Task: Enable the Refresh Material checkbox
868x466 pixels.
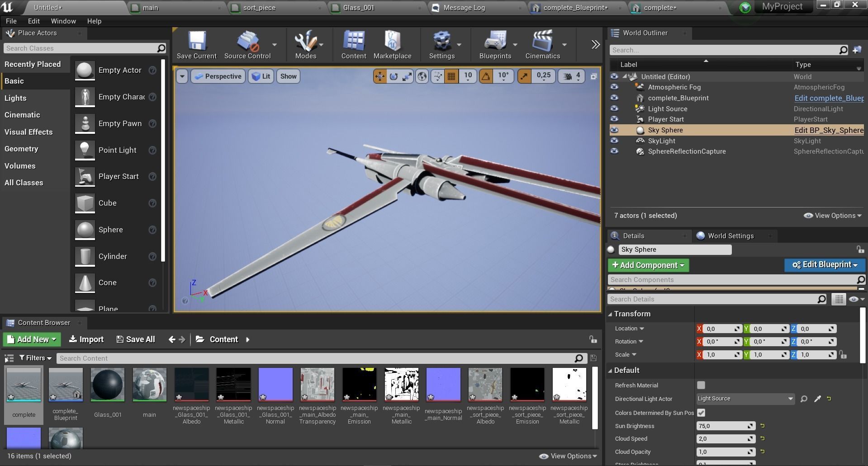Action: tap(701, 385)
